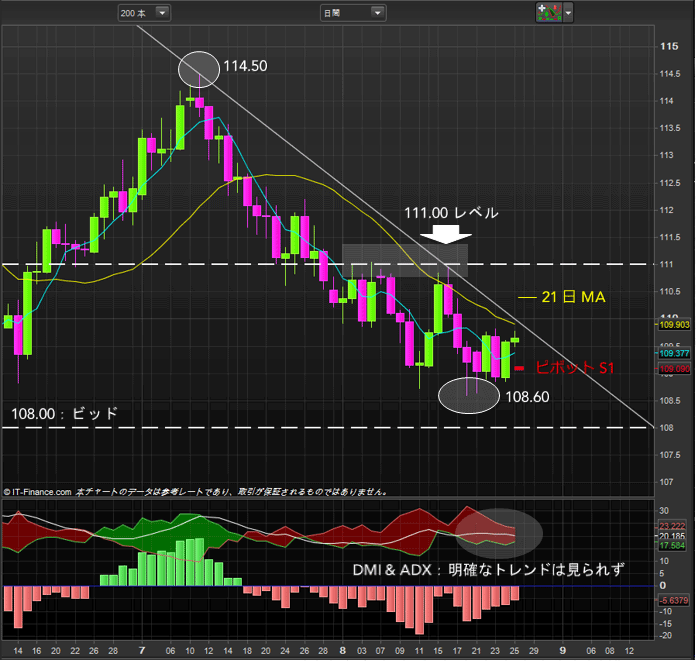Click the month 9 marker on date axis
The width and height of the screenshot is (696, 661).
[562, 650]
